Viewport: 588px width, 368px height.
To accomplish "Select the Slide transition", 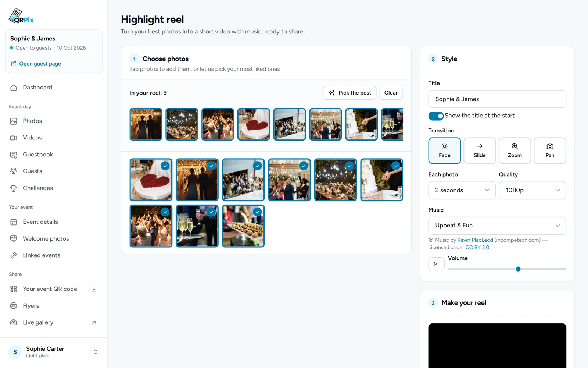I will pos(480,151).
